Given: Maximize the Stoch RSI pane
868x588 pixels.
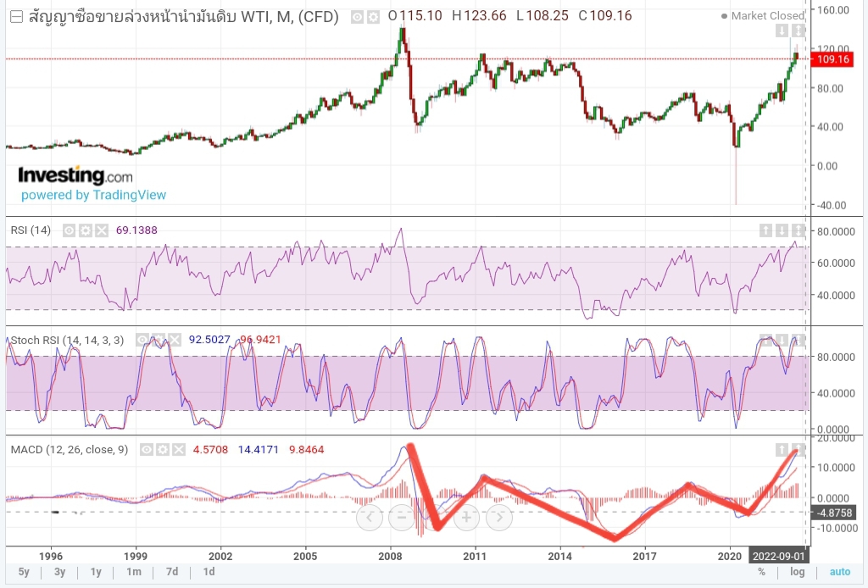Looking at the screenshot, I should click(x=798, y=340).
